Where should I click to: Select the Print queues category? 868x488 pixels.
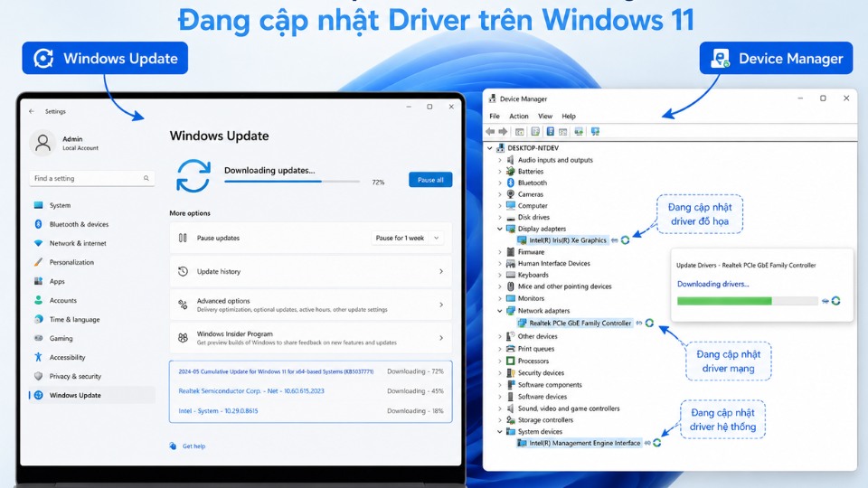point(536,349)
